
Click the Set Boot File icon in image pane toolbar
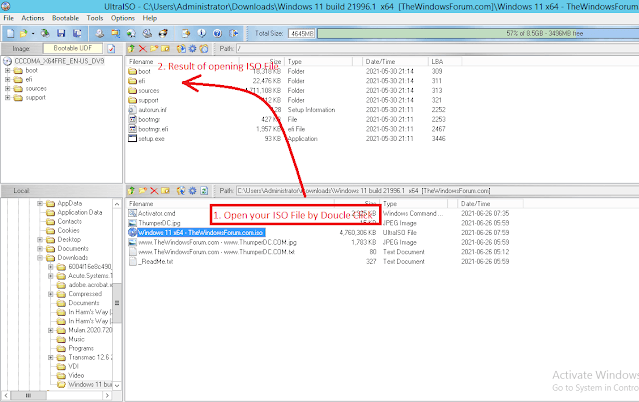click(x=204, y=49)
